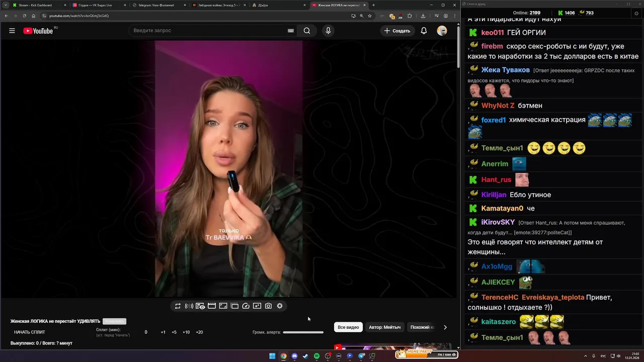644x362 pixels.
Task: Open the on-screen keyboard in search box
Action: coord(290,31)
